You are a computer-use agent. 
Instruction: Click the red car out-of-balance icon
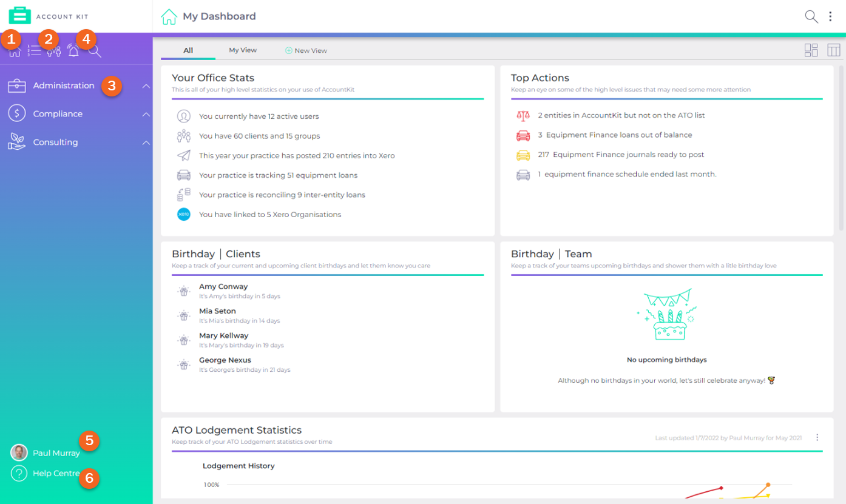[x=523, y=135]
